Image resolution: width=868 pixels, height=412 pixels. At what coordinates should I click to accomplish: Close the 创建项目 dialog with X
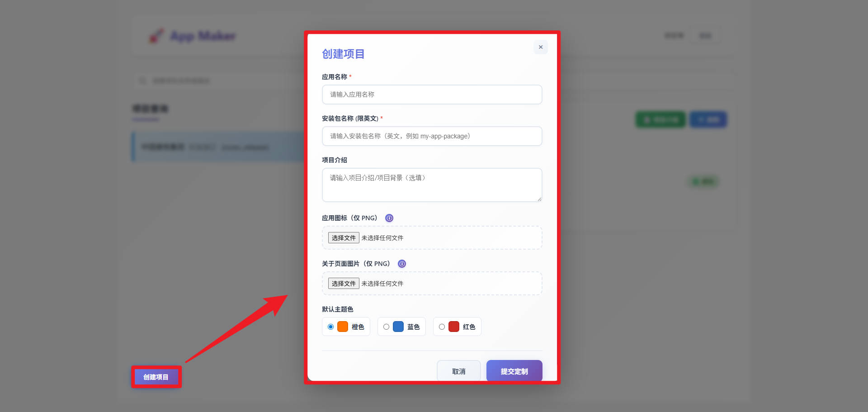point(540,47)
